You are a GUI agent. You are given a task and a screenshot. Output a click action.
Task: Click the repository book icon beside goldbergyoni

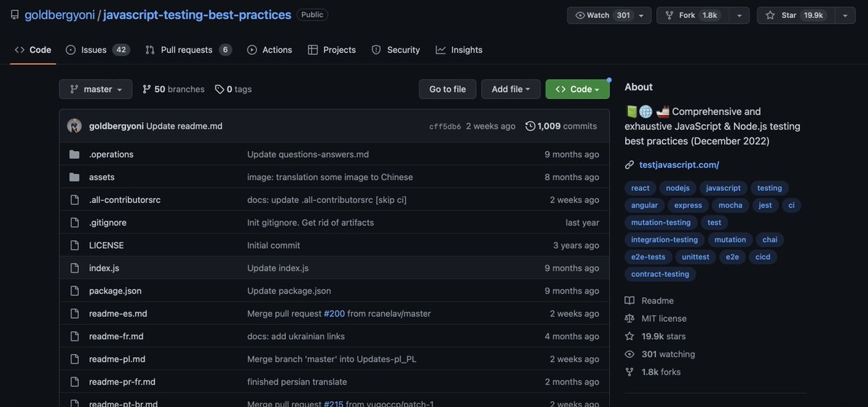[15, 14]
